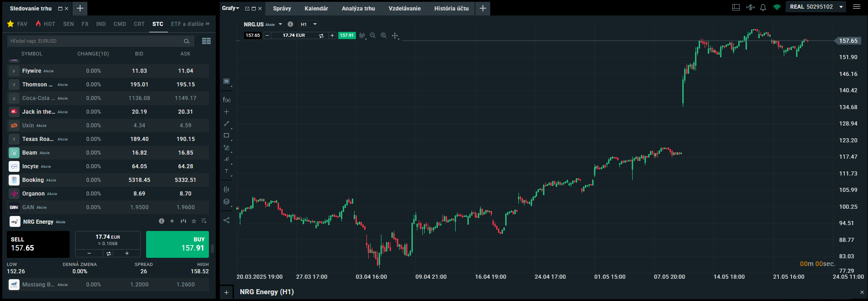Screen dimensions: 868x301
Task: Open the NRG.US symbol dropdown arrow
Action: (280, 24)
